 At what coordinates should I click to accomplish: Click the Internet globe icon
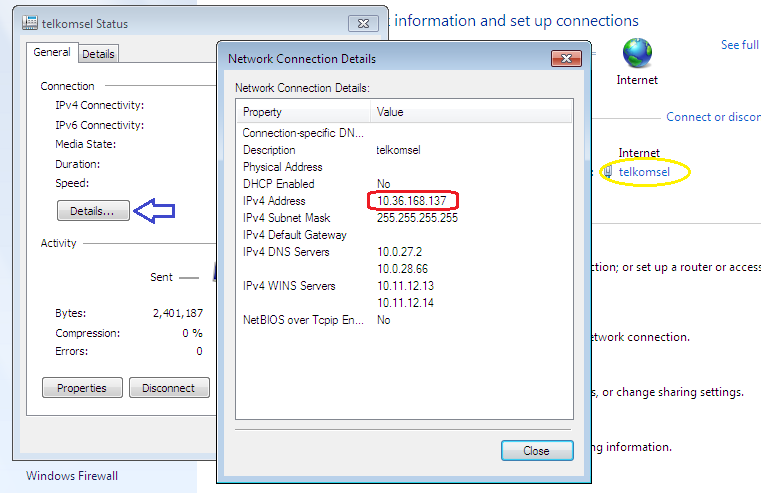click(x=637, y=53)
